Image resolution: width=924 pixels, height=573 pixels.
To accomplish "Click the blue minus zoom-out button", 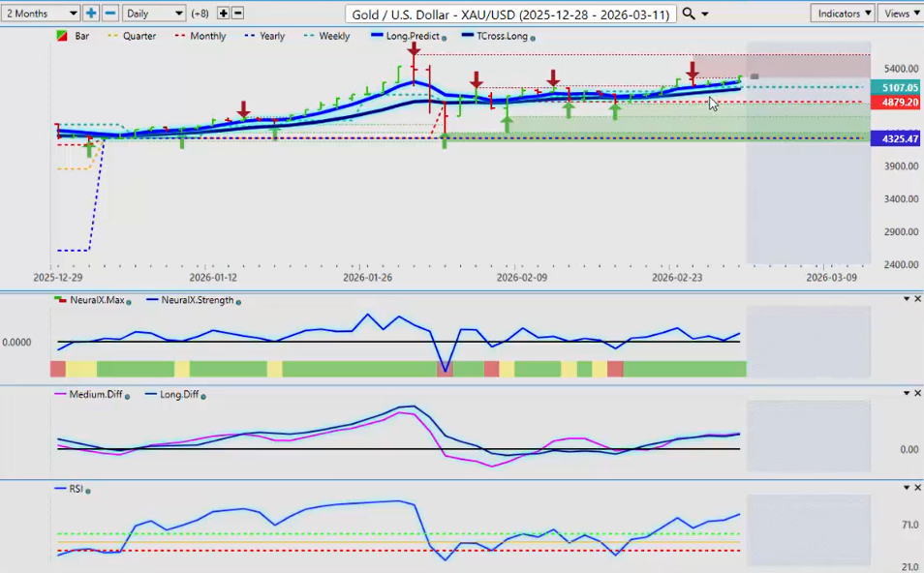I will 110,14.
